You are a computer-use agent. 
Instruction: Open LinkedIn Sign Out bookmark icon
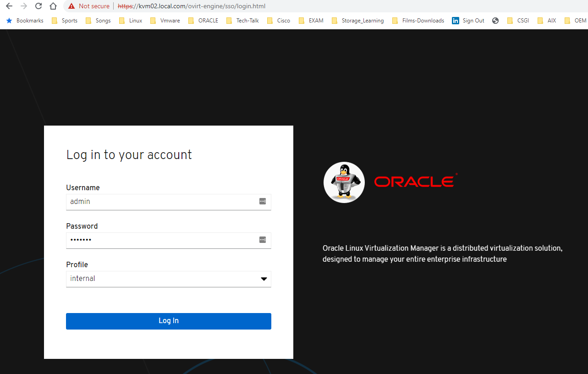456,21
